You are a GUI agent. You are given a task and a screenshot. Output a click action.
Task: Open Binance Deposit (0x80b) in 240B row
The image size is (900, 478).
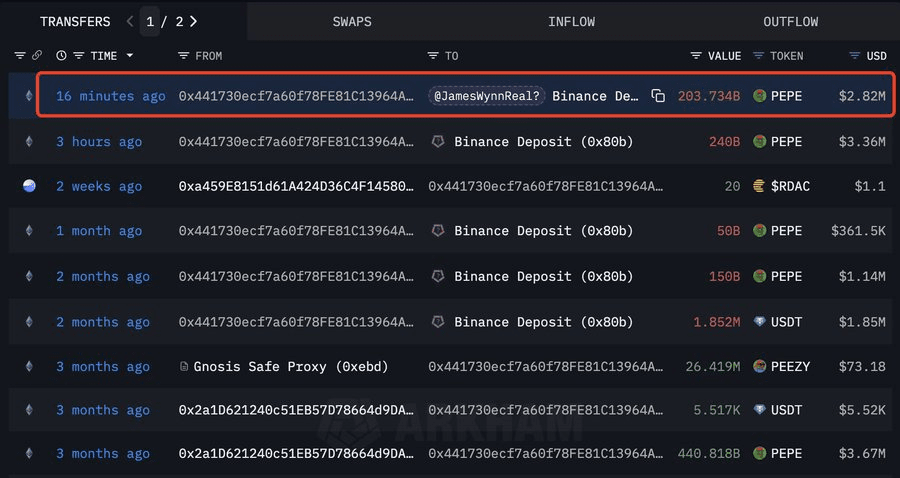pyautogui.click(x=544, y=142)
